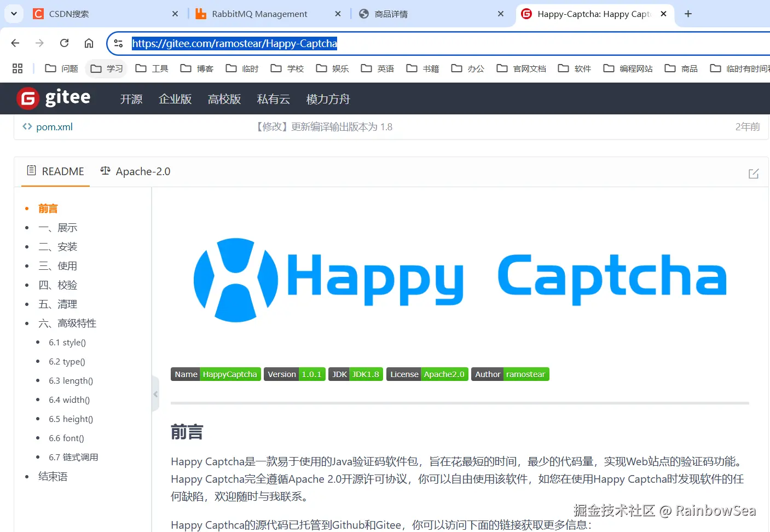
Task: Jump to 六、高级特性 in the outline
Action: pyautogui.click(x=67, y=323)
